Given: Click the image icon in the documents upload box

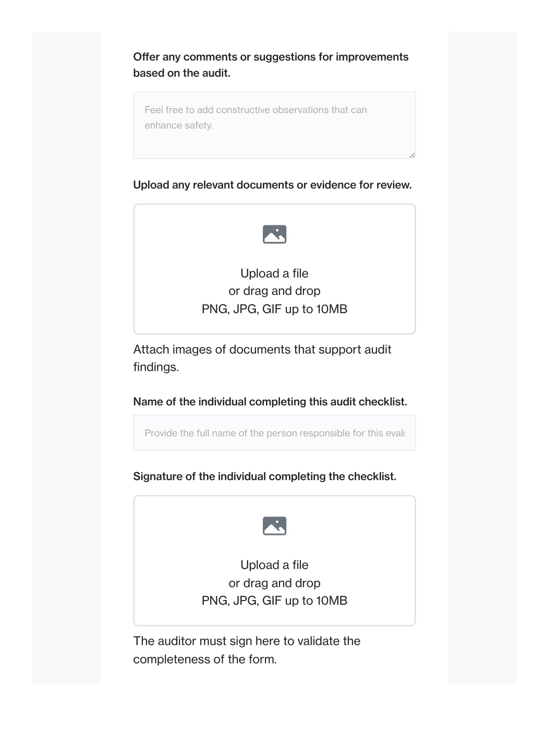Looking at the screenshot, I should pyautogui.click(x=274, y=234).
